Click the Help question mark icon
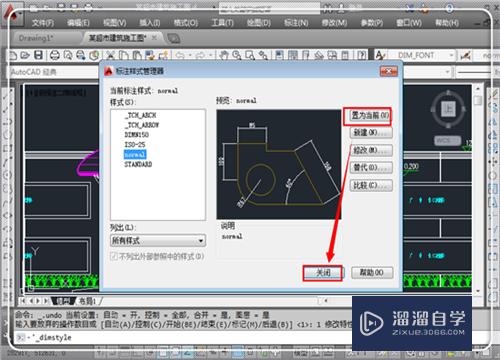The width and height of the screenshot is (500, 360). [362, 55]
